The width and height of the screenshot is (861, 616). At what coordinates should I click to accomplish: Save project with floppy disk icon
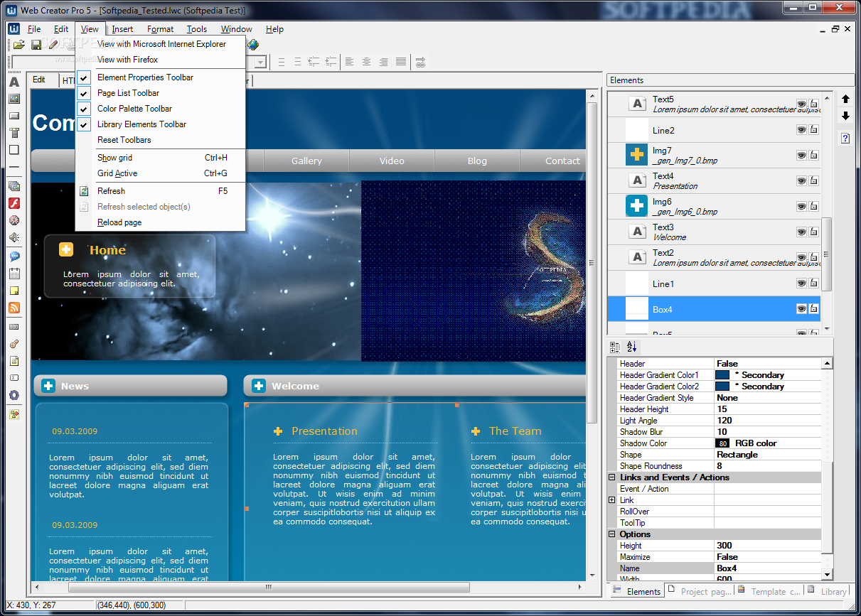tap(36, 45)
